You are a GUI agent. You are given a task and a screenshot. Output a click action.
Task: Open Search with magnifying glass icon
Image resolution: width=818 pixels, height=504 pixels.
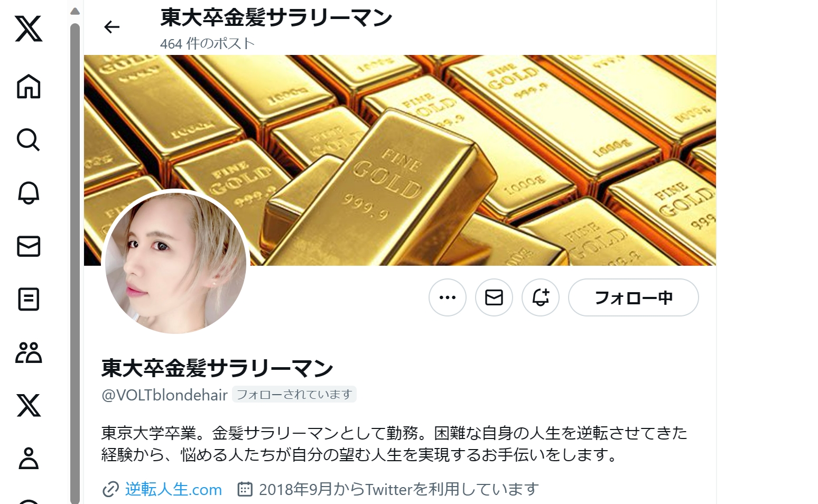click(x=29, y=140)
